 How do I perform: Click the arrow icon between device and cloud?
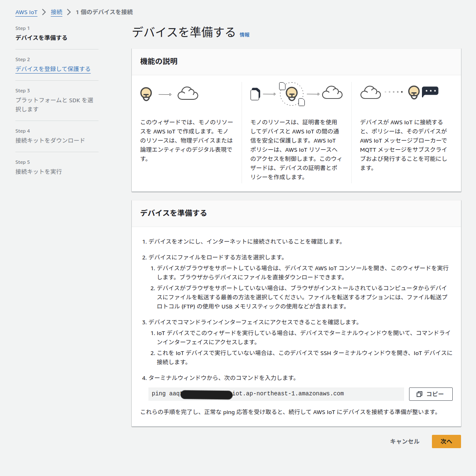[165, 94]
